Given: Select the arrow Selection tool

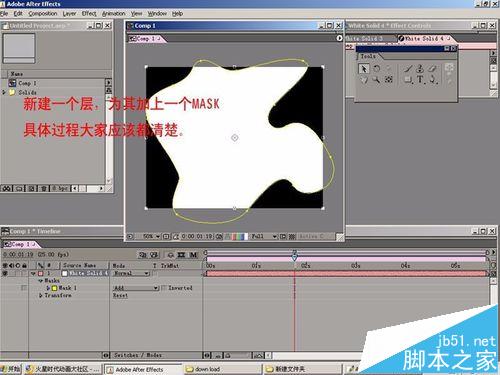Looking at the screenshot, I should 364,69.
